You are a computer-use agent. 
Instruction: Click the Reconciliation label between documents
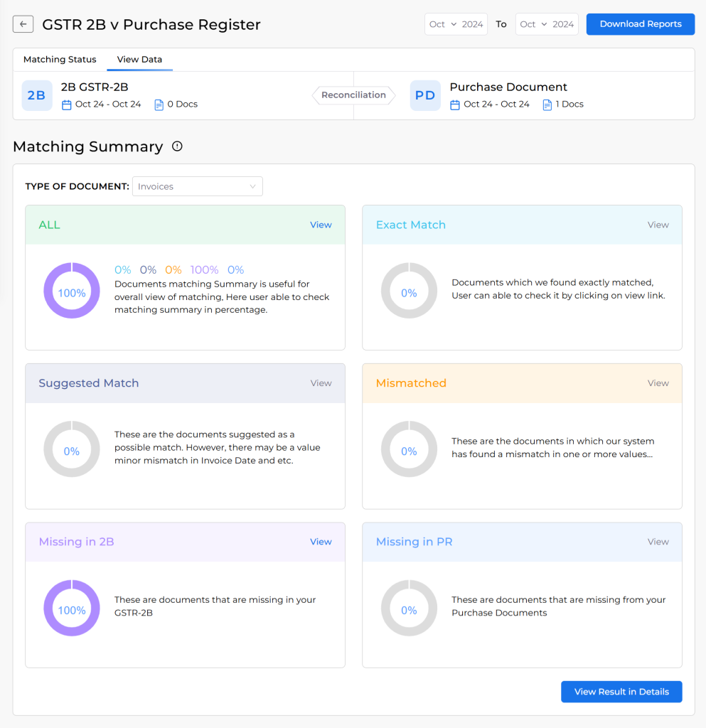tap(353, 95)
